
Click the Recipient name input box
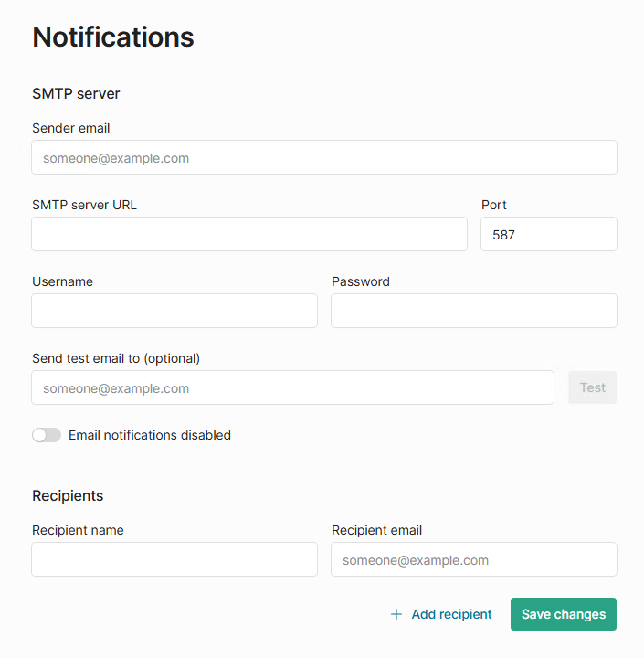(x=174, y=559)
